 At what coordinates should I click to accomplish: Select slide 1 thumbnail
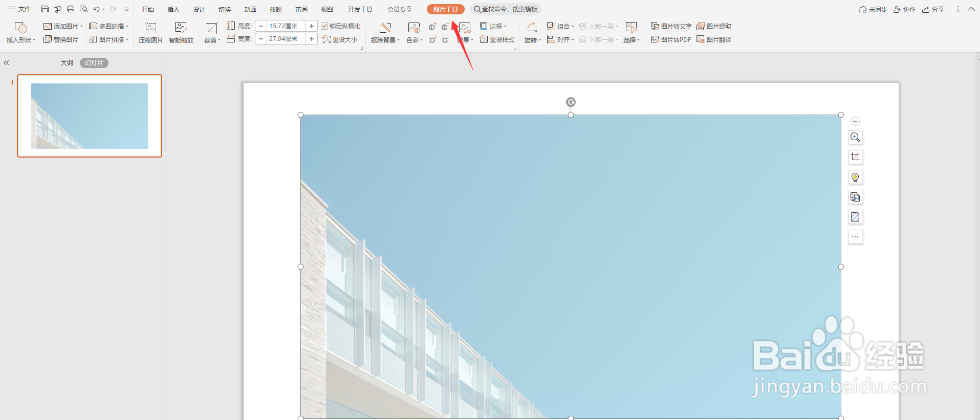click(90, 116)
